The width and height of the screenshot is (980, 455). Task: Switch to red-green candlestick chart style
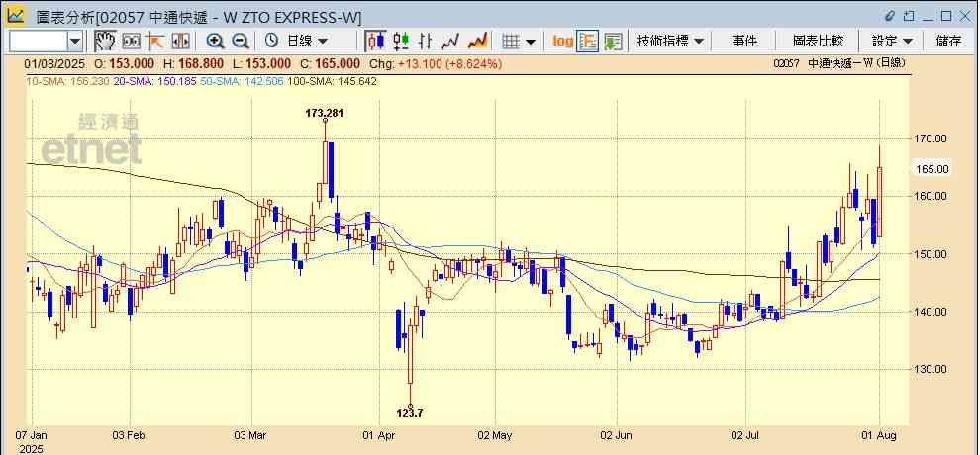coord(401,42)
